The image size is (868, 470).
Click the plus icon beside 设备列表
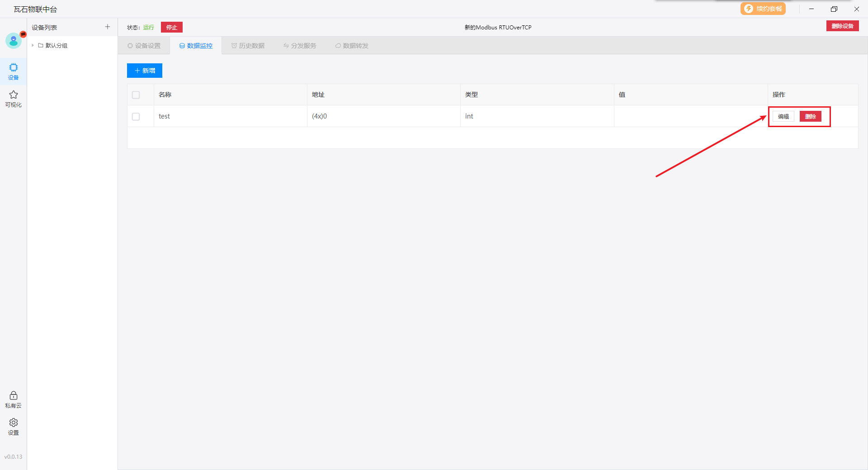[108, 27]
